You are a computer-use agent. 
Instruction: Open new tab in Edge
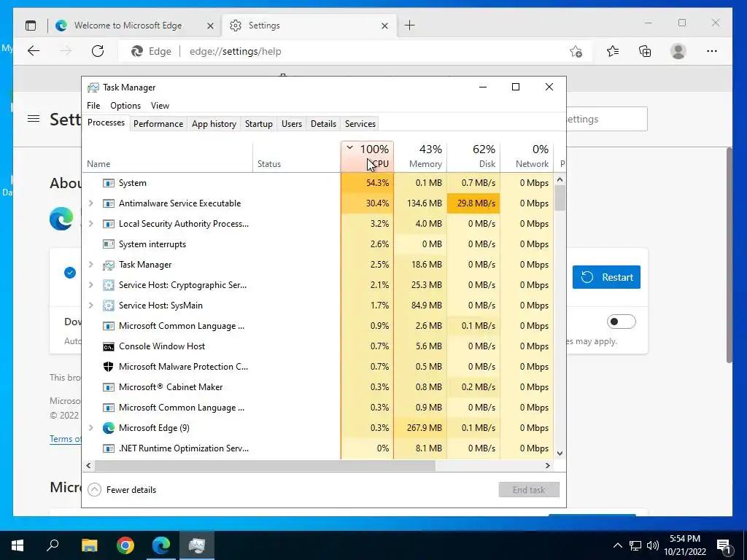click(x=410, y=26)
